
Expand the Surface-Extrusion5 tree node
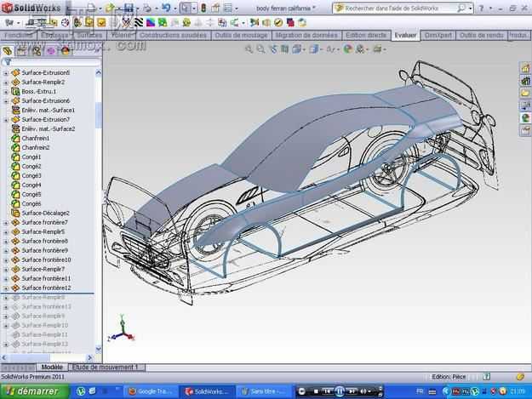point(5,73)
